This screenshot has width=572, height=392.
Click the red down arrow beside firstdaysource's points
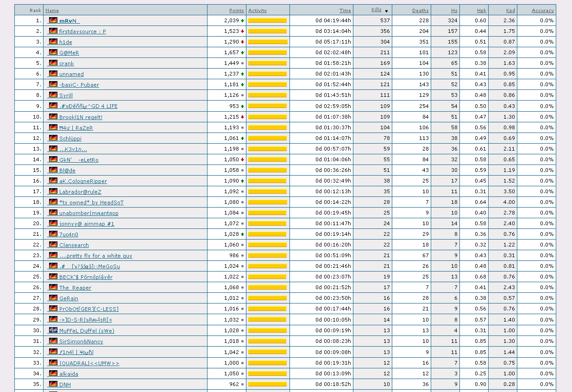tap(242, 32)
